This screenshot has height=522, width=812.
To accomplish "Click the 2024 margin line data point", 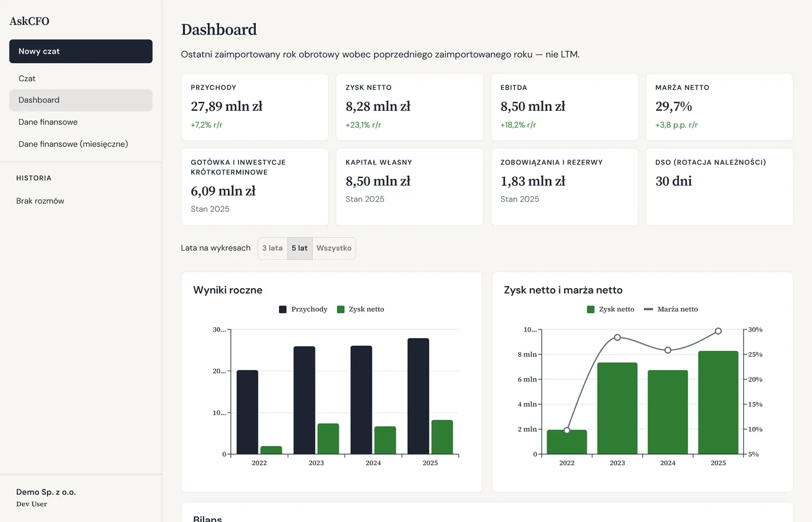I will coord(668,350).
